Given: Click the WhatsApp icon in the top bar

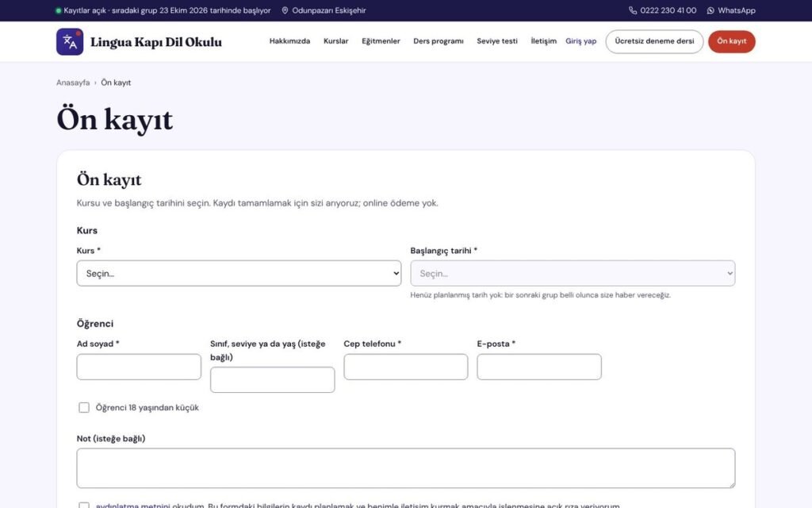Looking at the screenshot, I should click(710, 10).
